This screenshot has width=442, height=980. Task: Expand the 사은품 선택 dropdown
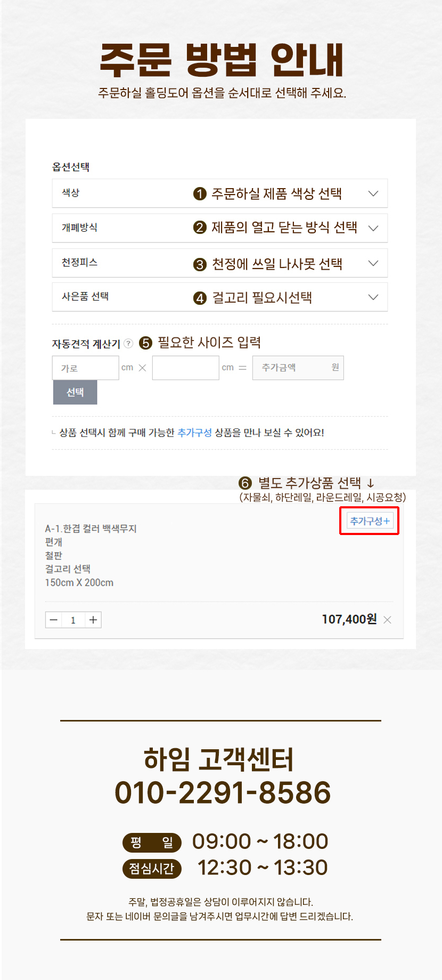[219, 297]
